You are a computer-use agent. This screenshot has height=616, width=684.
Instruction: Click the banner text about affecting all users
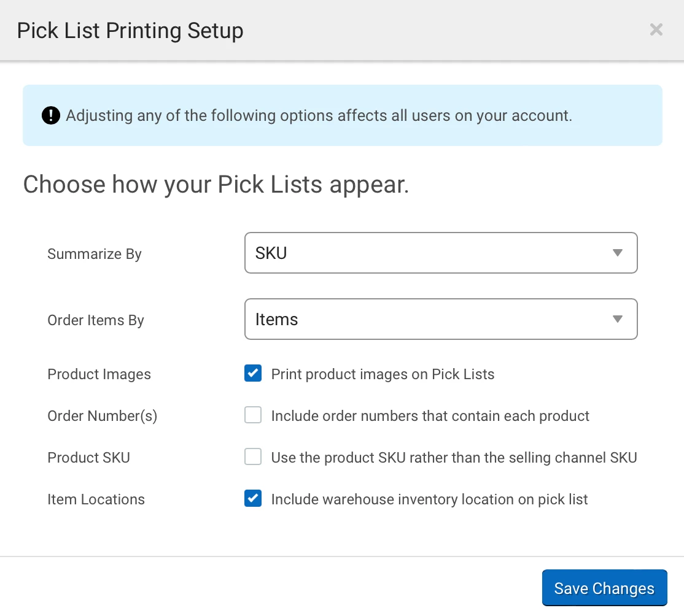(319, 115)
